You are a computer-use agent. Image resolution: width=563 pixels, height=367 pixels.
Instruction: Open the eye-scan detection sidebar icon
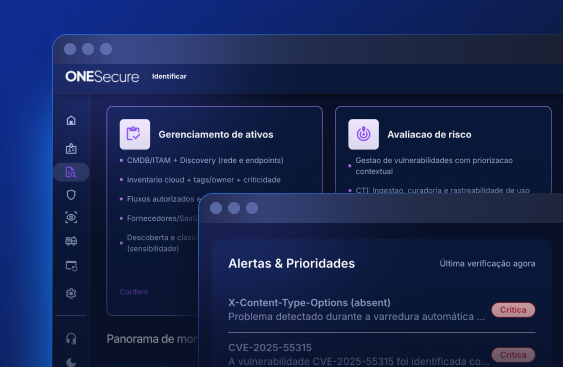click(x=71, y=218)
